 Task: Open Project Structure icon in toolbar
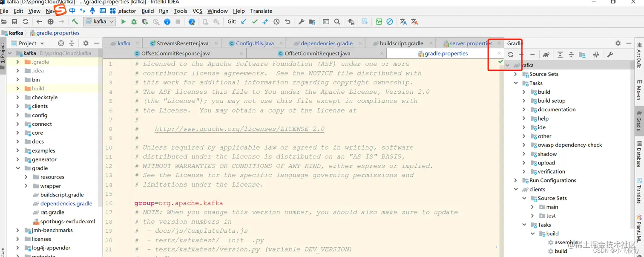[312, 22]
